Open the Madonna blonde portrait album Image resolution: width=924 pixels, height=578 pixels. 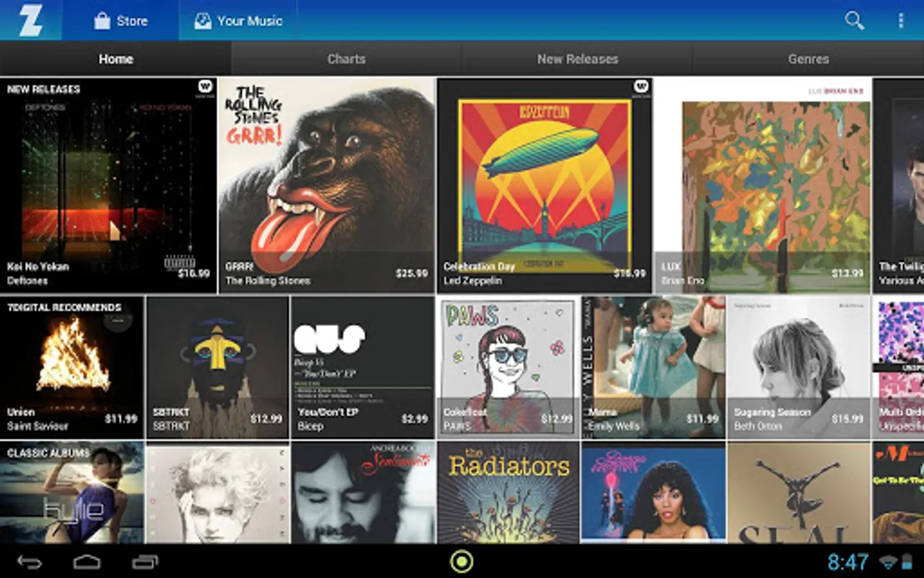(218, 493)
